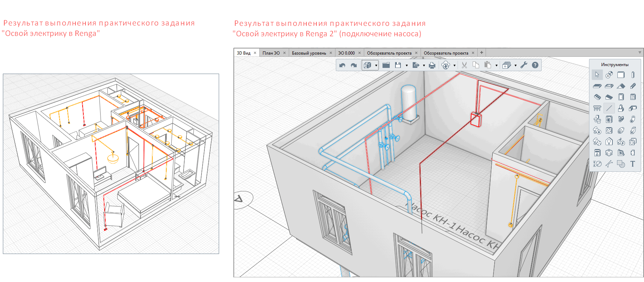Close the План ЭО tab
This screenshot has height=282, width=644.
(x=284, y=53)
